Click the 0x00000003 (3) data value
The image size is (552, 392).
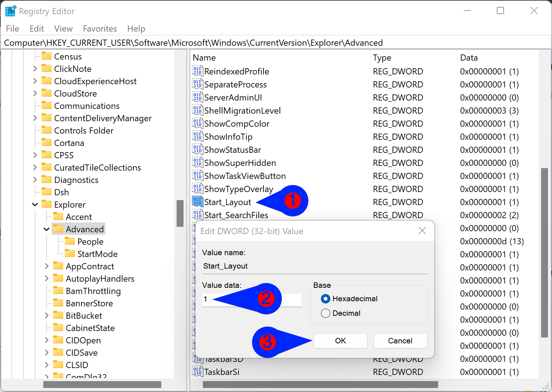pos(489,111)
